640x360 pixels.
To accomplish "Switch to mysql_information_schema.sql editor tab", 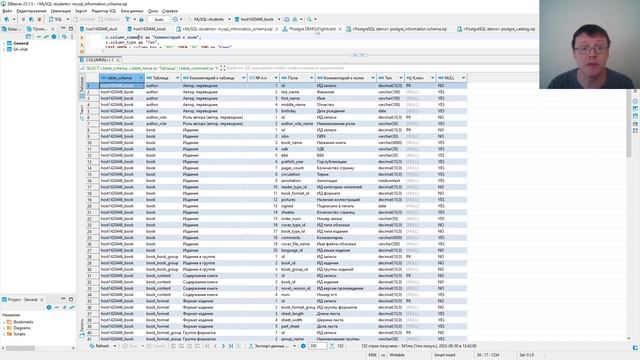I will (x=227, y=29).
